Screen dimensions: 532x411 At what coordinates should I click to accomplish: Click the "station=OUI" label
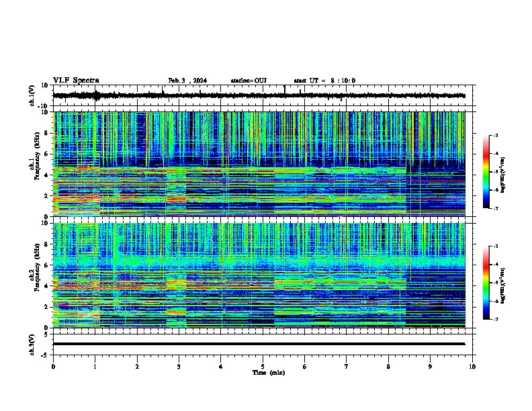pos(249,81)
